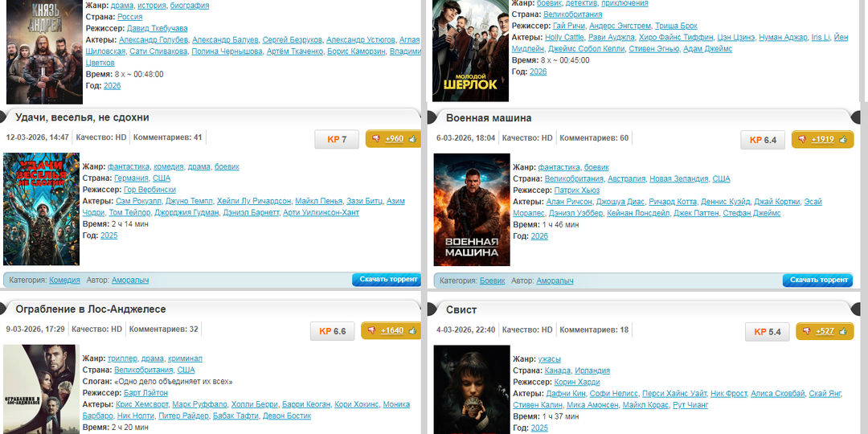This screenshot has width=868, height=434.
Task: Open the Удачи, веселья, не сдохни title
Action: [83, 117]
